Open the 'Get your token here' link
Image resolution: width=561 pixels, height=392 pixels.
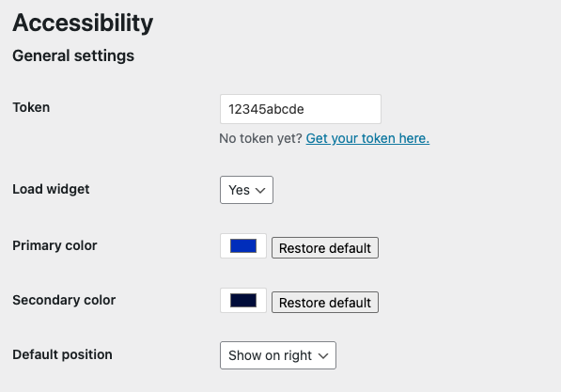pyautogui.click(x=367, y=138)
